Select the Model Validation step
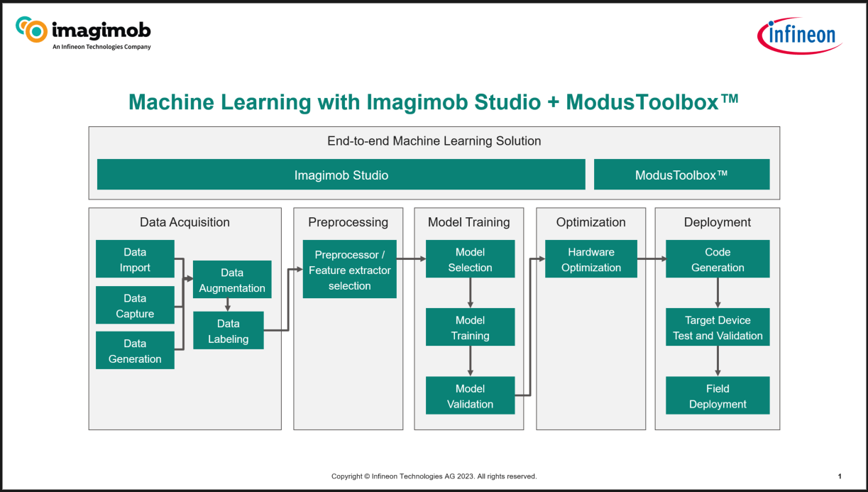Screen dimensions: 868x492 pyautogui.click(x=470, y=395)
